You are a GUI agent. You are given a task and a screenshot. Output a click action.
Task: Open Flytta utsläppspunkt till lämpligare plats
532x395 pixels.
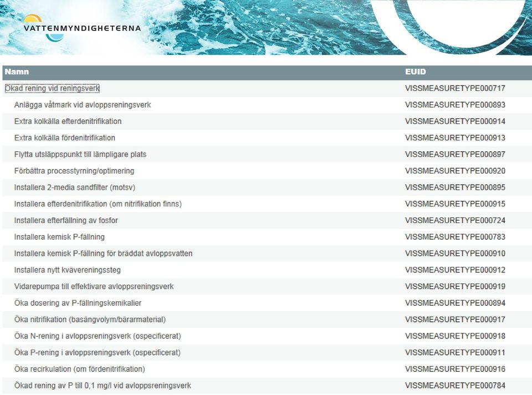tap(80, 155)
